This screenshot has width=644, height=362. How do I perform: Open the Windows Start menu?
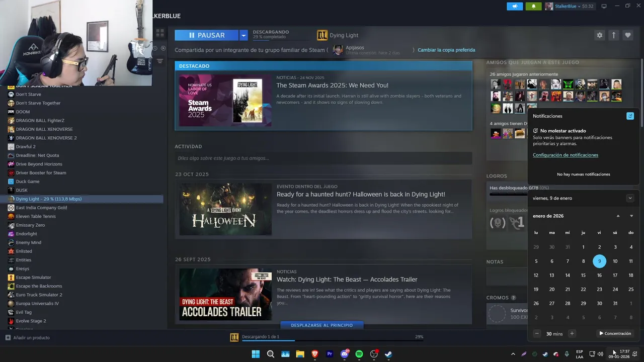click(x=256, y=354)
